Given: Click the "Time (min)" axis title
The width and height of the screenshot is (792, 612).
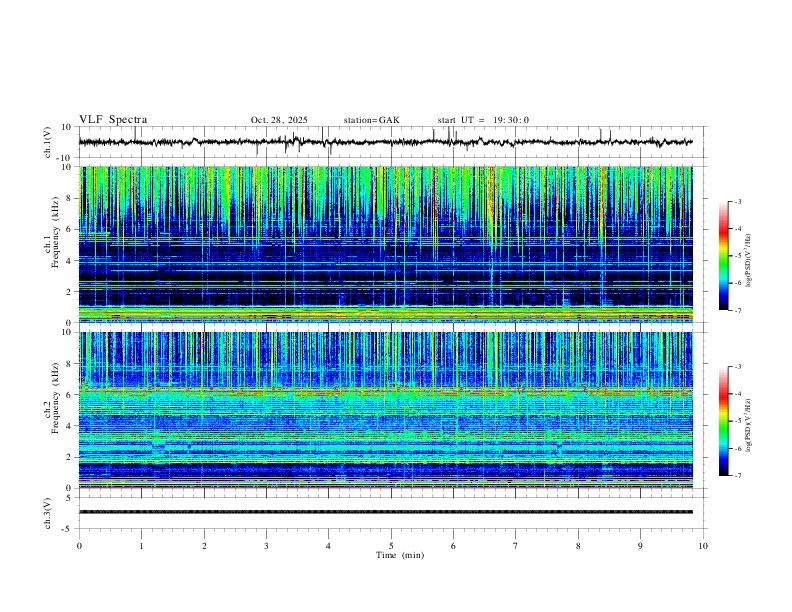Looking at the screenshot, I should click(x=400, y=555).
